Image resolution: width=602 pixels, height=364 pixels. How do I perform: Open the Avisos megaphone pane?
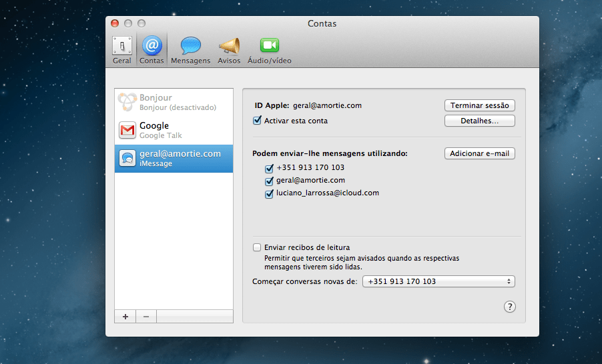tap(229, 50)
